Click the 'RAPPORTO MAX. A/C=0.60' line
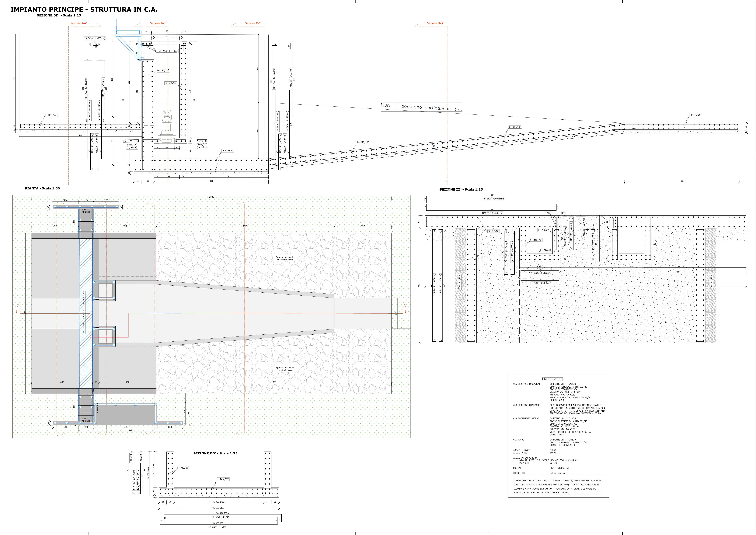756x535 pixels. (x=562, y=429)
